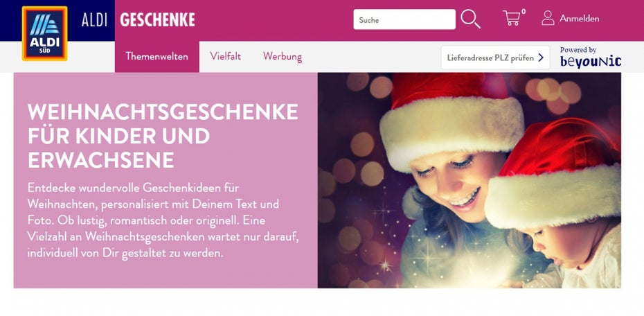Click the Christmas mother and baby banner image

click(x=469, y=180)
